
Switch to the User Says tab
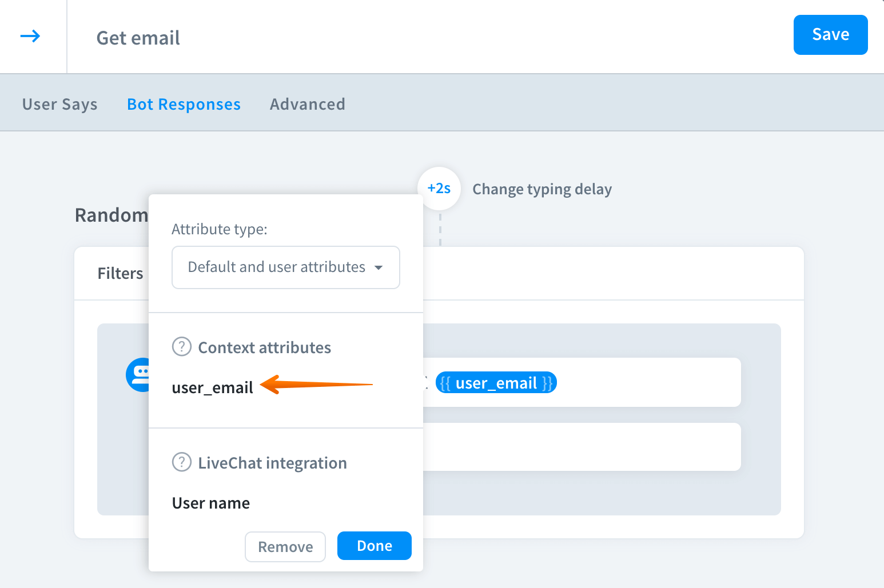(x=60, y=105)
